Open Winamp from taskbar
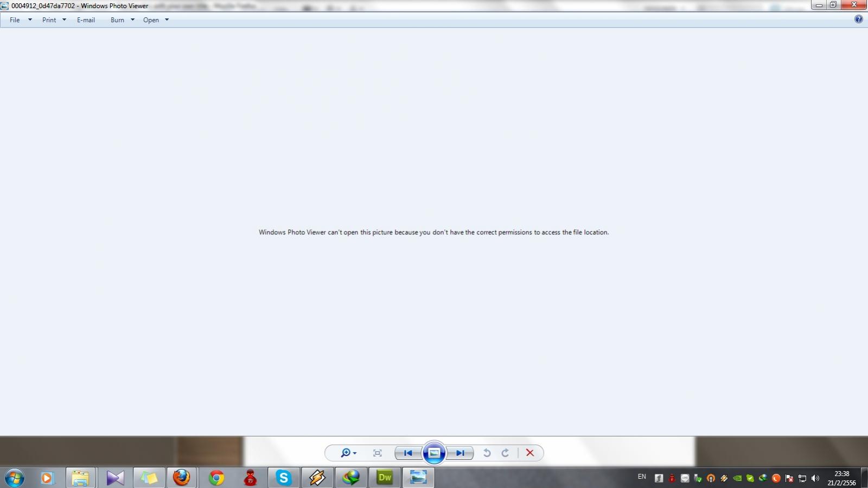Screen dimensions: 868x488 click(x=317, y=478)
